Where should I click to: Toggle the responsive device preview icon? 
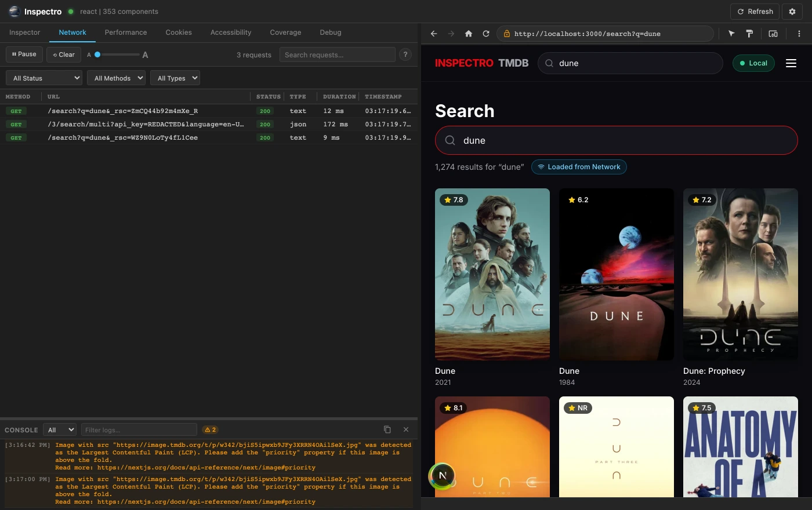click(x=773, y=34)
